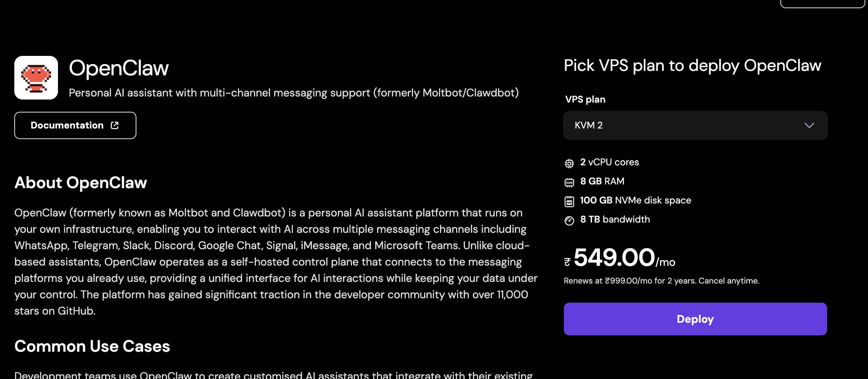Click the 100 GB NVMe disk space text
Viewport: 868px width, 379px height.
point(635,200)
